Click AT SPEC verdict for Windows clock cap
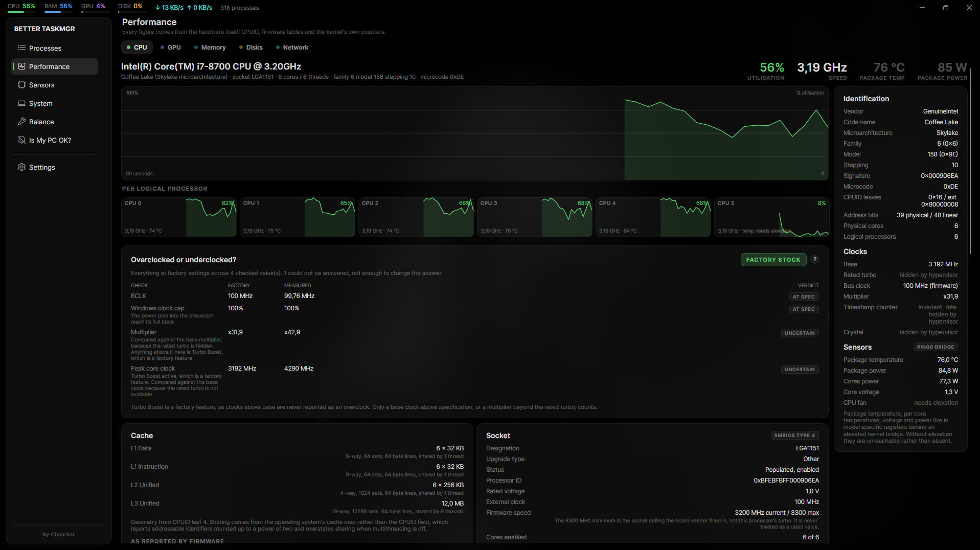 (804, 309)
